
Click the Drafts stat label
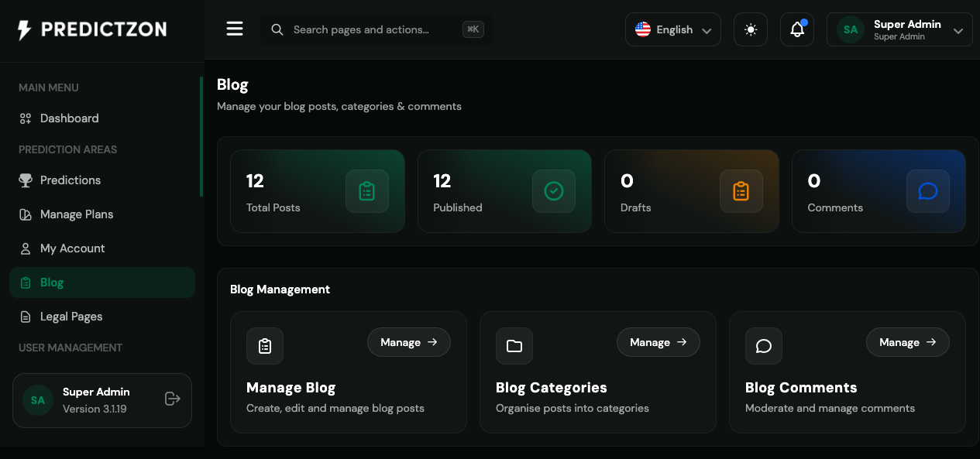click(636, 207)
